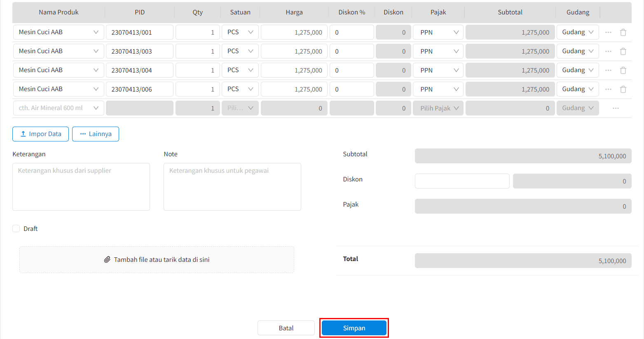Edit Harga field for row 23070413/006
This screenshot has width=644, height=339.
point(294,89)
